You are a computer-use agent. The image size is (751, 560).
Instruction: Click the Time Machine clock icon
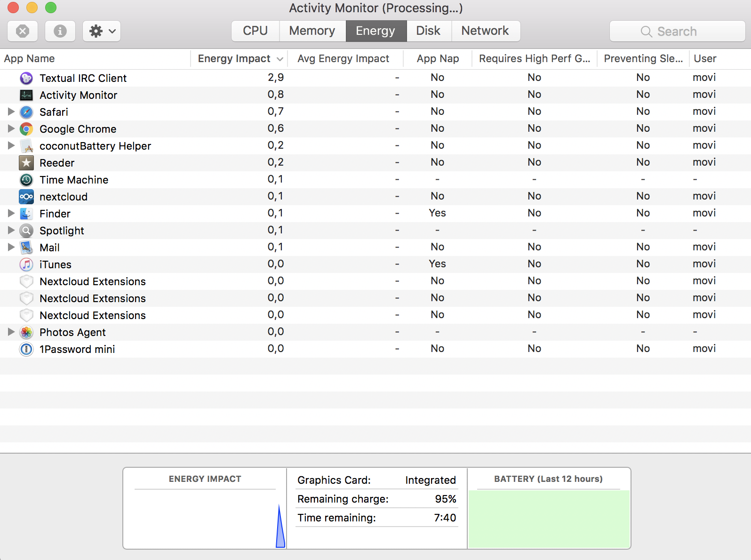pos(26,180)
